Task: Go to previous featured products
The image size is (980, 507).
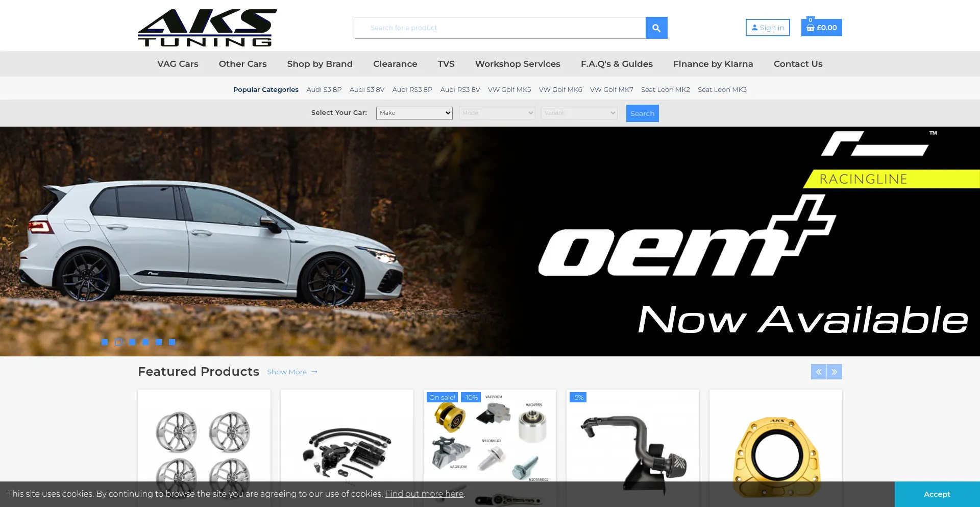Action: [x=819, y=372]
